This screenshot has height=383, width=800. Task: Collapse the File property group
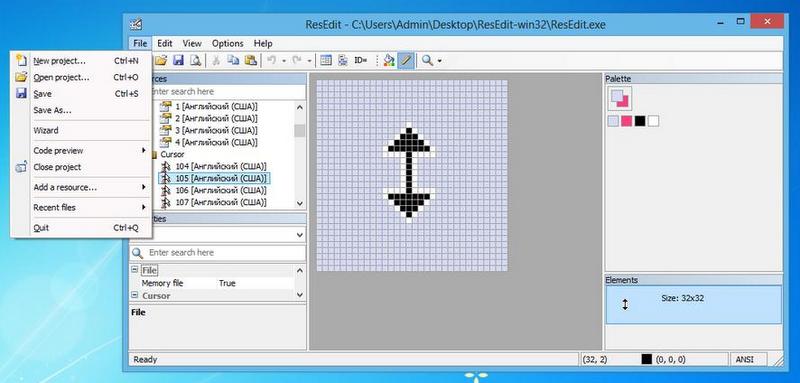(134, 270)
